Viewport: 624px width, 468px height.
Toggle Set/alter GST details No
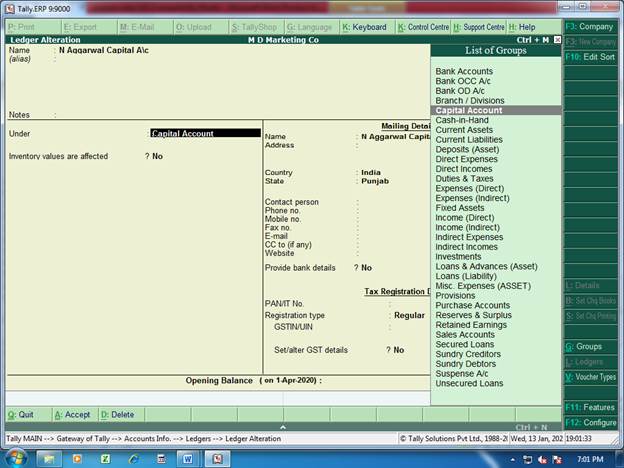(x=399, y=350)
